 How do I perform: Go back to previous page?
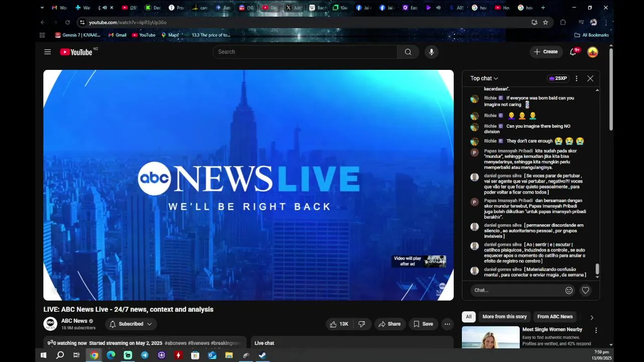point(42,22)
